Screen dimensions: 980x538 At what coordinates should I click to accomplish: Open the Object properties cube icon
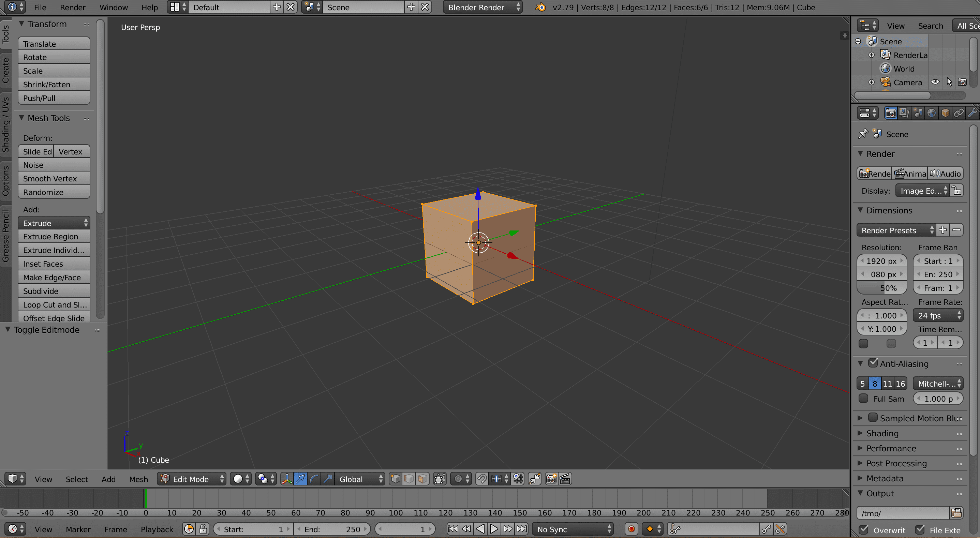945,113
